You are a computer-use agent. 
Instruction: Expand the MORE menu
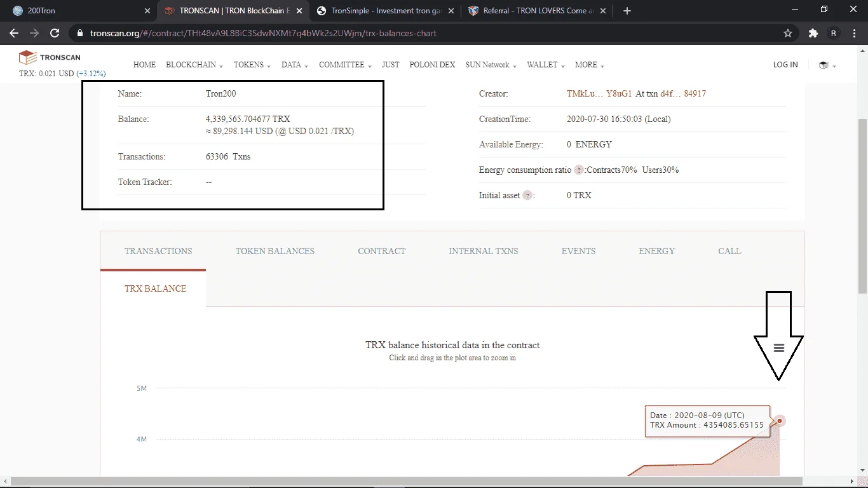pyautogui.click(x=589, y=65)
